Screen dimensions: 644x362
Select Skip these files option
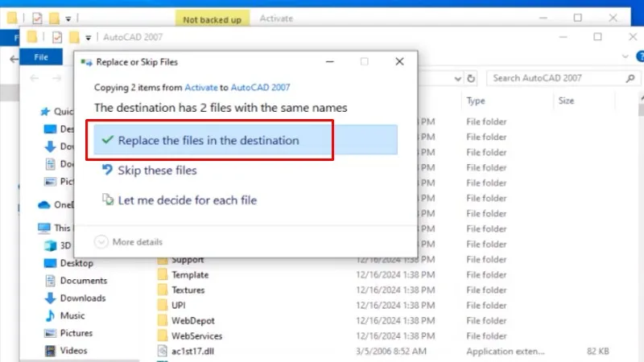coord(157,171)
